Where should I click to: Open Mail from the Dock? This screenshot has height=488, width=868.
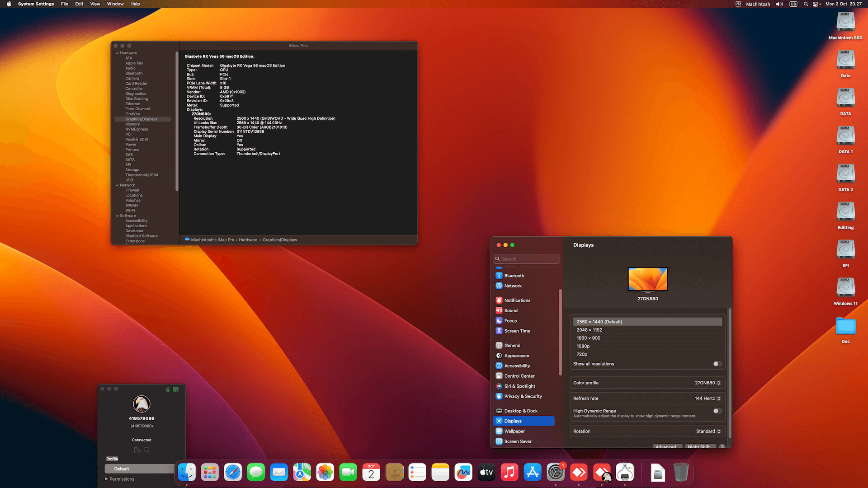[279, 472]
